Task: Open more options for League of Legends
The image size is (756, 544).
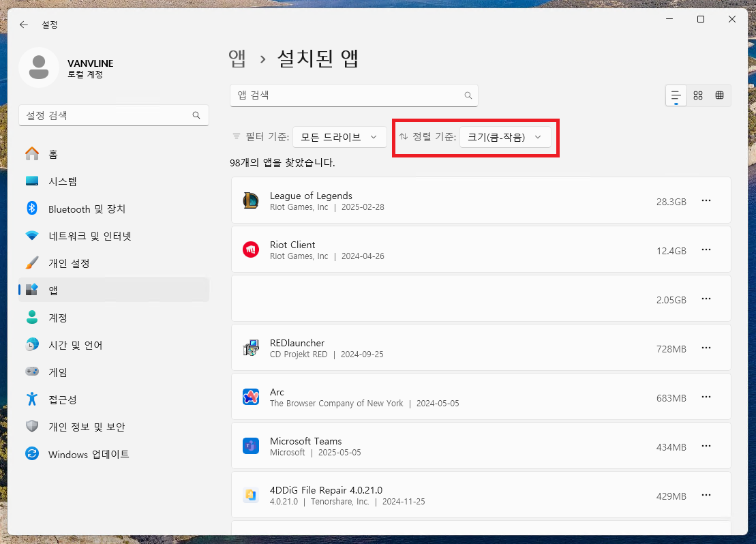Action: tap(706, 200)
